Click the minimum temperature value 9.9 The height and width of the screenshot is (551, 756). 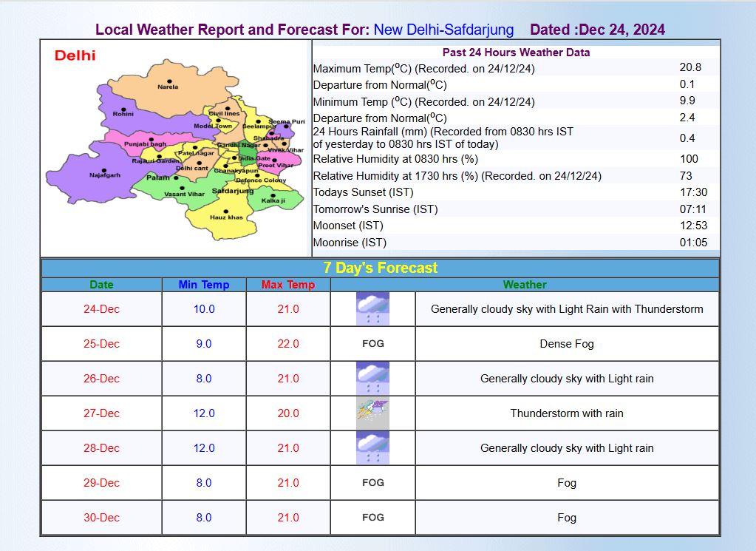(687, 101)
